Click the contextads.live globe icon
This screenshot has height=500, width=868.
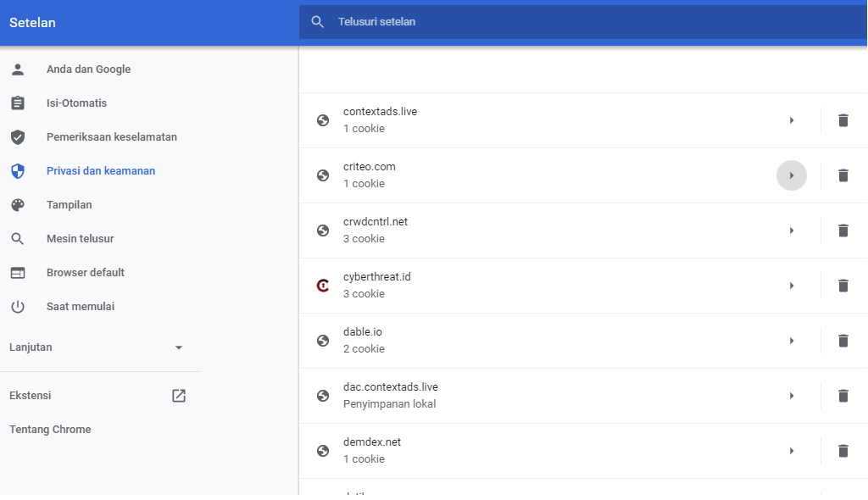pos(323,120)
